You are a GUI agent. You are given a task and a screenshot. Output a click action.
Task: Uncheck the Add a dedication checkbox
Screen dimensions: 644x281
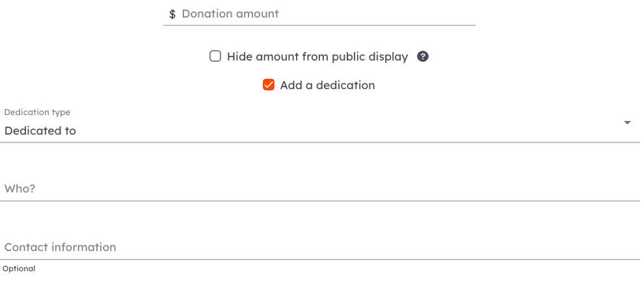[269, 85]
